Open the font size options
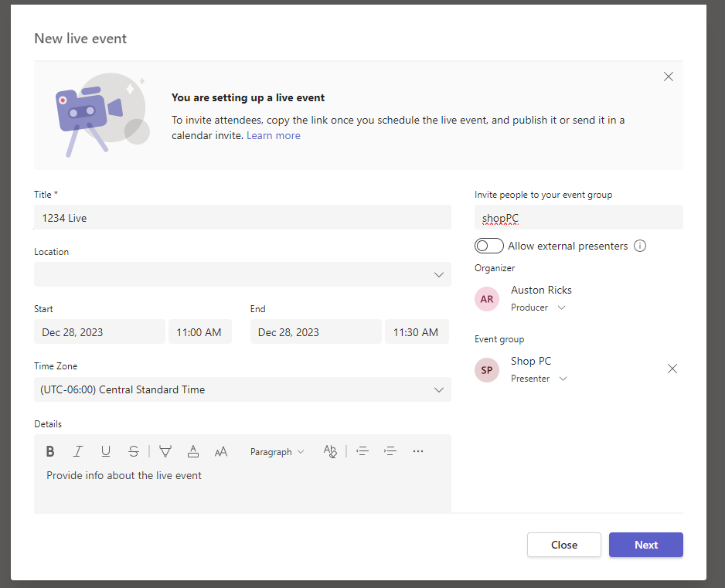725x588 pixels. pyautogui.click(x=221, y=451)
